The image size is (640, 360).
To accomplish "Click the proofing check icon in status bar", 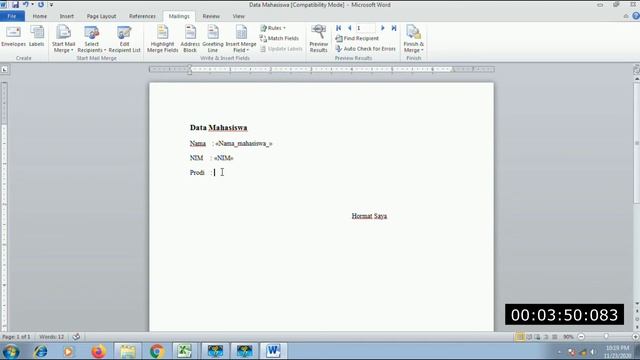I will tap(76, 337).
